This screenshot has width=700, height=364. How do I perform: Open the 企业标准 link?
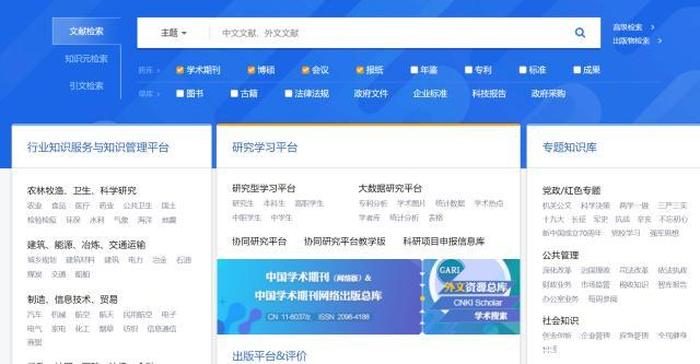tap(430, 93)
